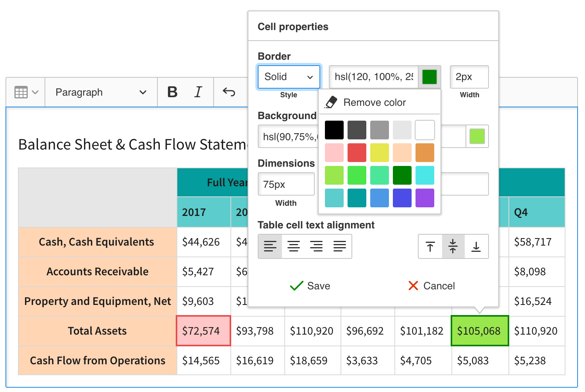Align cell text to the bottom

click(x=476, y=246)
